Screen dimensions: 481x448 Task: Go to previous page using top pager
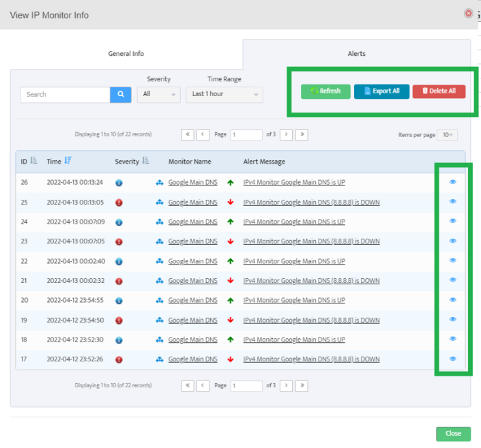[x=203, y=134]
